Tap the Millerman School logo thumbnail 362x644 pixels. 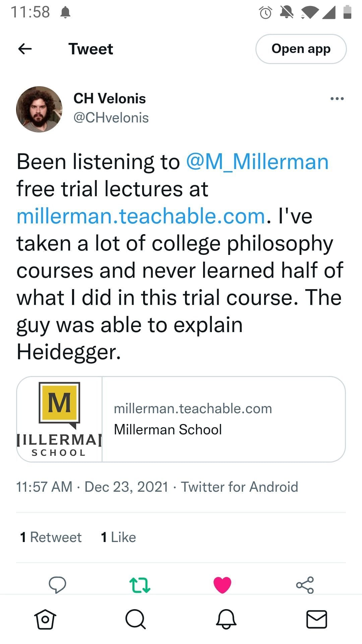[x=59, y=419]
